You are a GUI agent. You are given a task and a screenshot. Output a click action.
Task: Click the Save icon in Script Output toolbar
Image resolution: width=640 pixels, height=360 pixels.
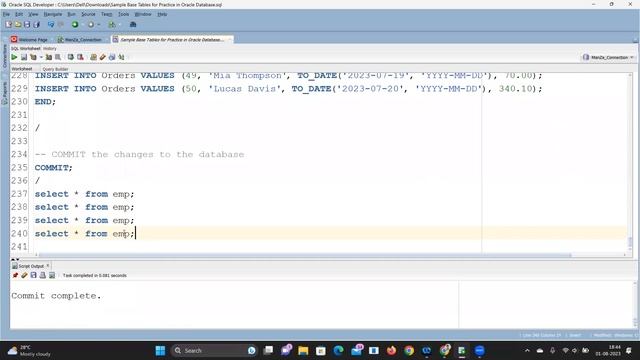coord(33,276)
